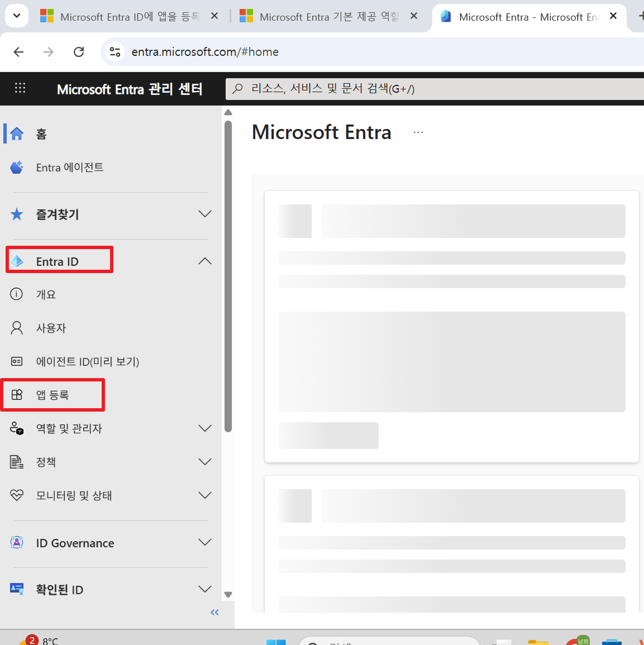The width and height of the screenshot is (644, 645).
Task: Open site information icon in address bar
Action: [x=115, y=52]
